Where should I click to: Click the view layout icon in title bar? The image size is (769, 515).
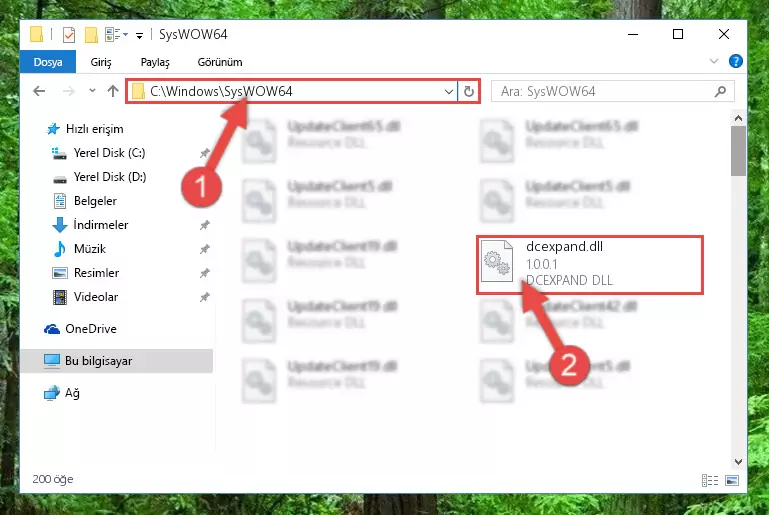pos(113,34)
